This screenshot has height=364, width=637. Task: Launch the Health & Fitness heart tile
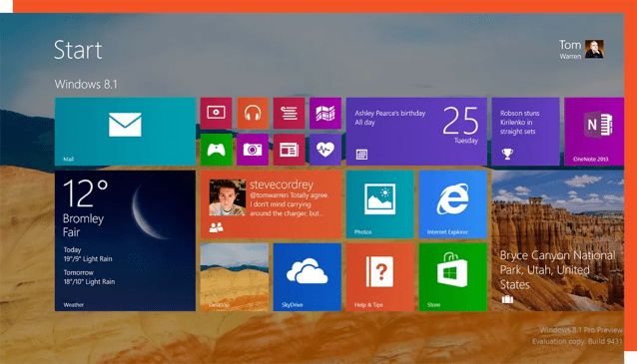tap(325, 150)
